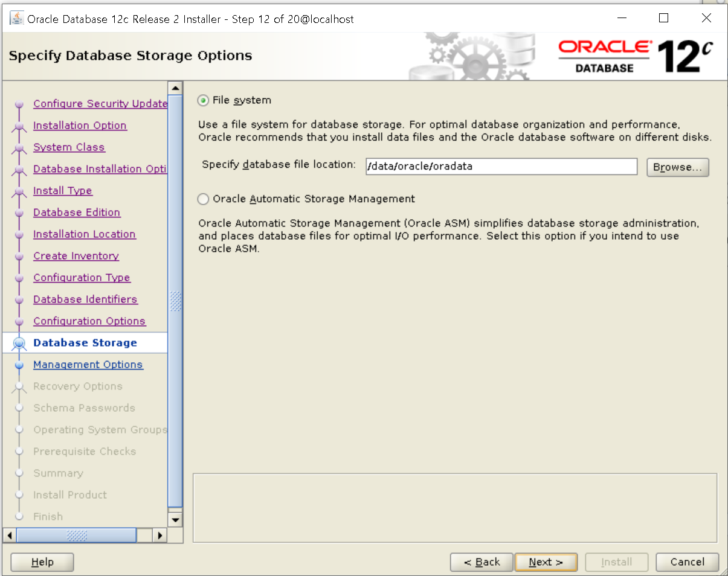Screen dimensions: 728x576
Task: Click Installation Option step node icon
Action: pyautogui.click(x=19, y=126)
